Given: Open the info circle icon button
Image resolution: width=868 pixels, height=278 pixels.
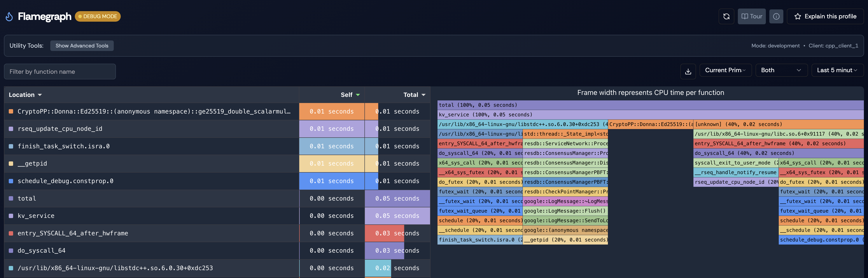Looking at the screenshot, I should point(776,16).
